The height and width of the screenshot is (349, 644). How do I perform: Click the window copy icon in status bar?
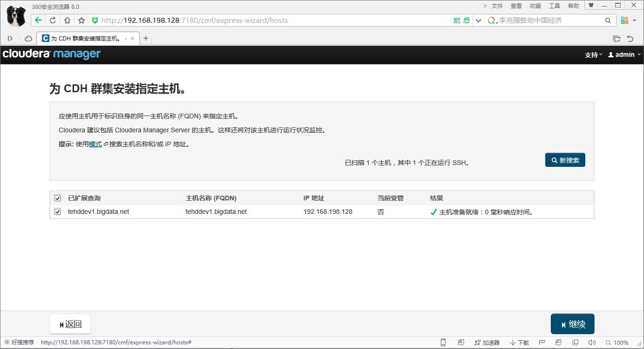tap(575, 342)
